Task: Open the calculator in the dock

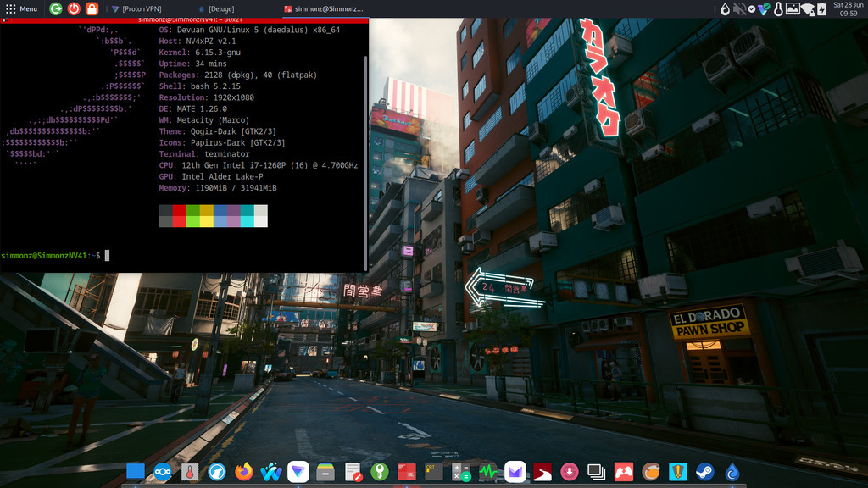Action: 461,472
